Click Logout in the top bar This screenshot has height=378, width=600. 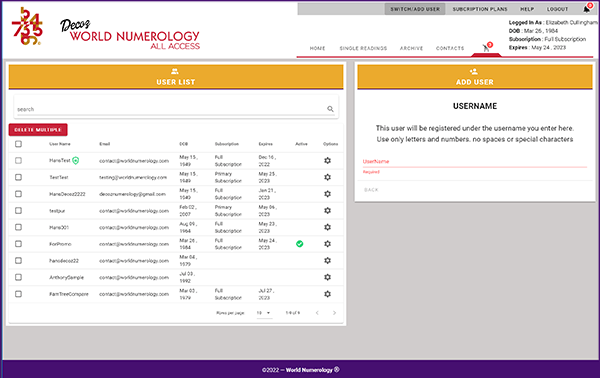[x=557, y=9]
